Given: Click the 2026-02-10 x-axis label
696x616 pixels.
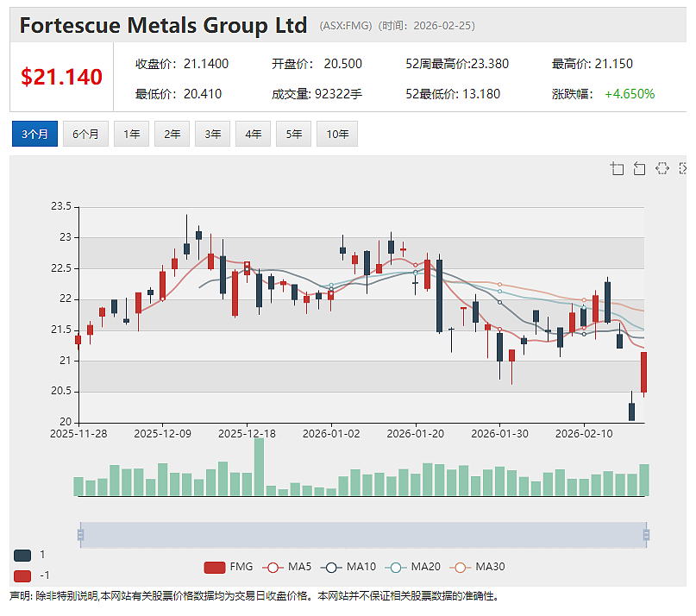Looking at the screenshot, I should (x=584, y=434).
